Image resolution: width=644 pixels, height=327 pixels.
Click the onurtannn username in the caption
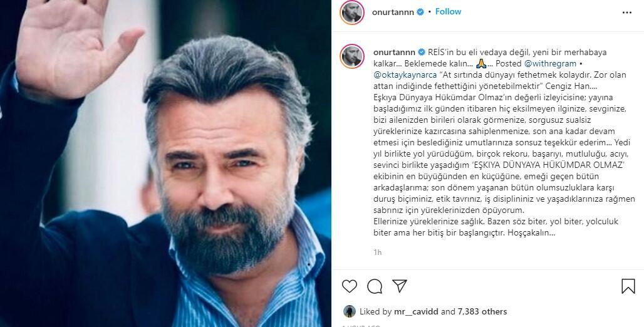click(x=394, y=53)
